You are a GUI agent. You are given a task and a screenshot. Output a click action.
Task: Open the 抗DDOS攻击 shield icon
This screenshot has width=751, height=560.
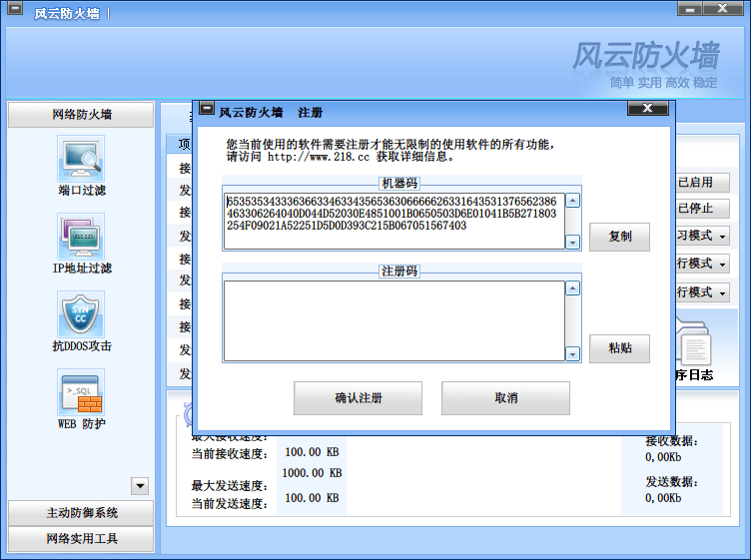click(x=81, y=314)
